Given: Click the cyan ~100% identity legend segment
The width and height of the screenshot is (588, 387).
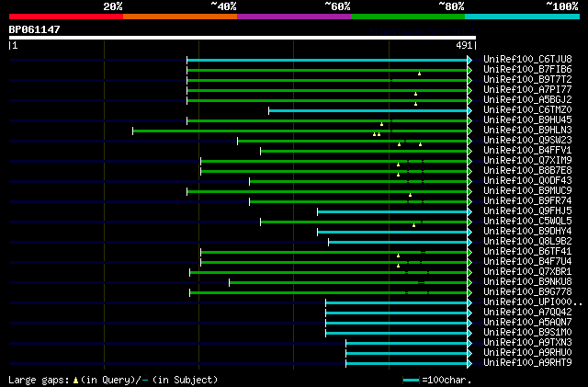Looking at the screenshot, I should tap(523, 17).
